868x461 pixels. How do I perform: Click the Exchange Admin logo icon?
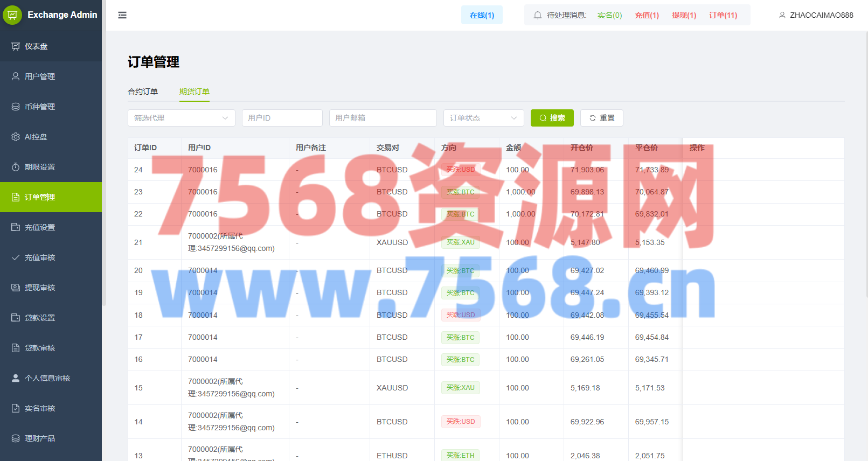tap(12, 15)
